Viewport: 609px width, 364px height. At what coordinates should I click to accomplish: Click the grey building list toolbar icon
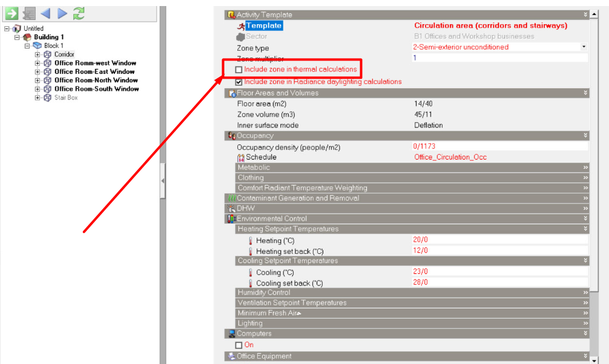pyautogui.click(x=29, y=13)
